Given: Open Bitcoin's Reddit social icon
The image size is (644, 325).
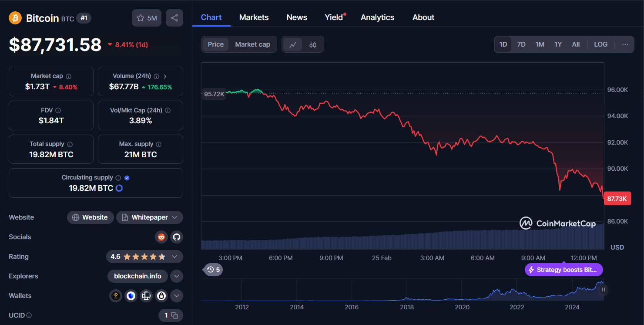Looking at the screenshot, I should click(161, 237).
